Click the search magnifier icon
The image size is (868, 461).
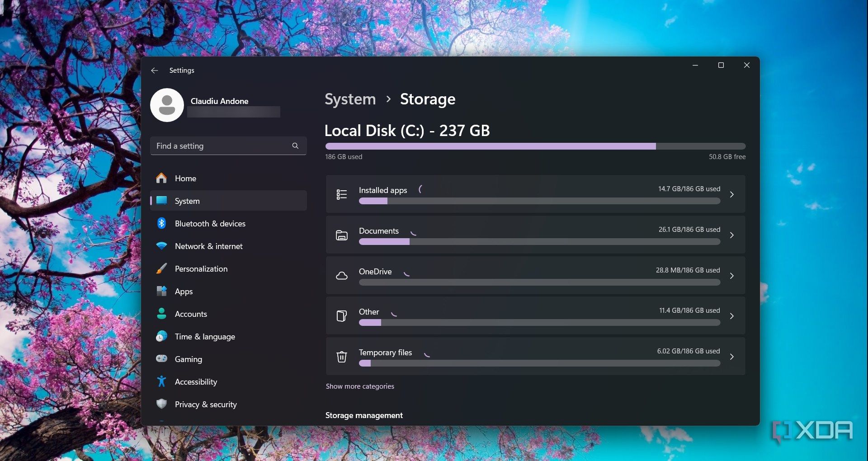[x=295, y=146]
